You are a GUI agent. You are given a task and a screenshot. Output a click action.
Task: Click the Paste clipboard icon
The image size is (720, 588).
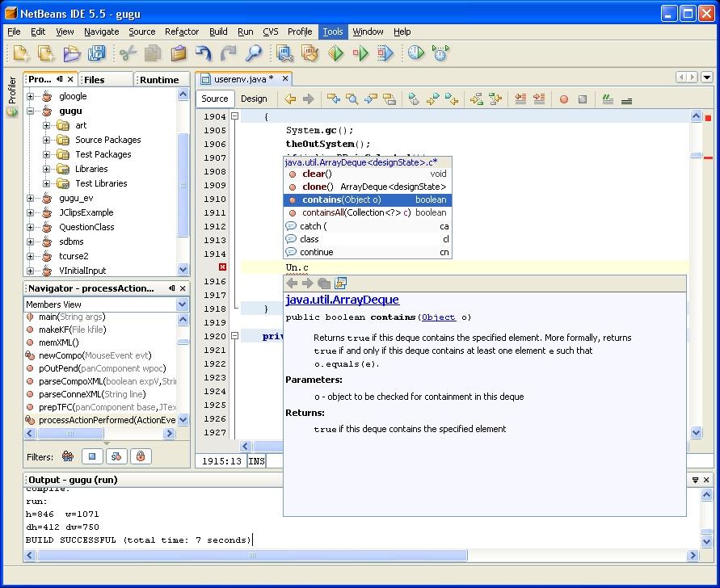click(x=179, y=53)
